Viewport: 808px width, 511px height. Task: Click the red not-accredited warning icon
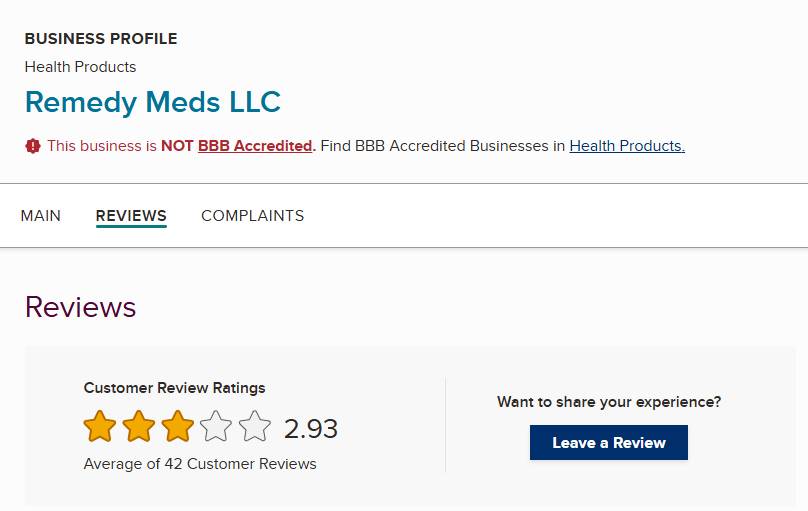[x=33, y=146]
